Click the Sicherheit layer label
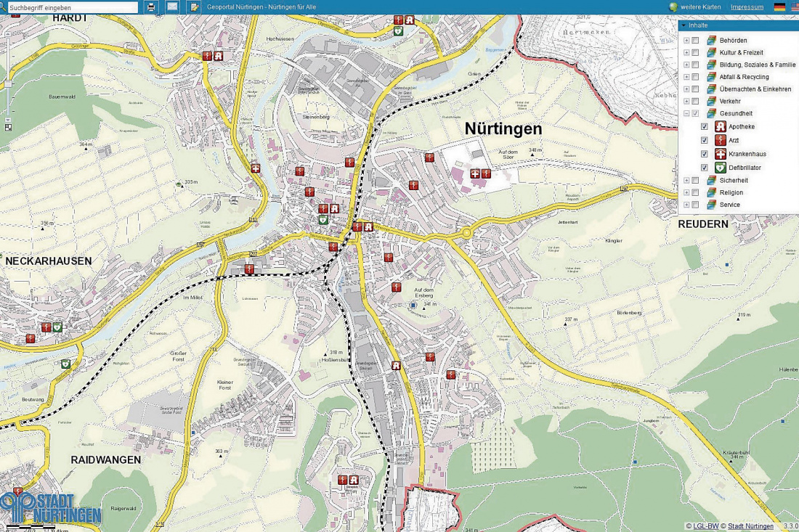Screen dimensions: 799x532 [x=734, y=180]
